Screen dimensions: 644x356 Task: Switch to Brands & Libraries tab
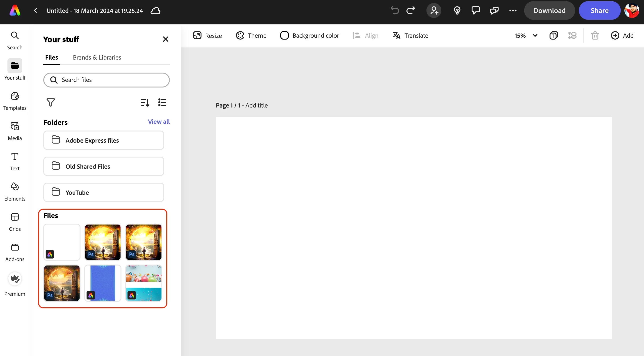[97, 57]
